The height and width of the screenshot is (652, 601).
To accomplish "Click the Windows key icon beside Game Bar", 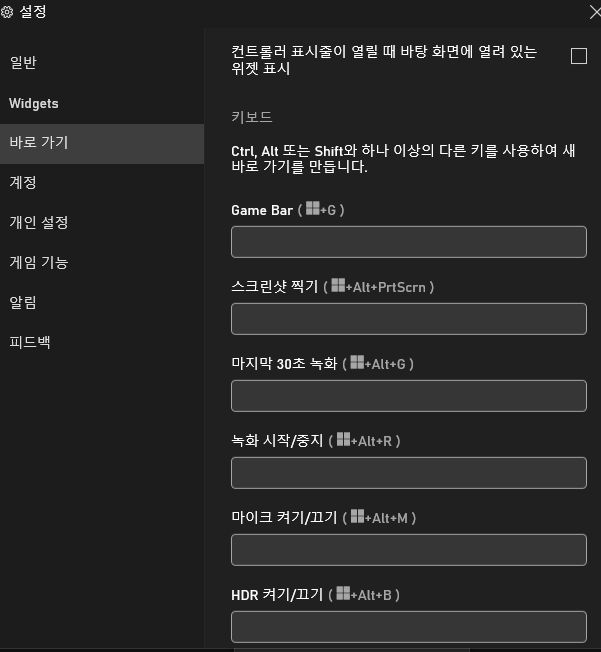I will pyautogui.click(x=313, y=210).
